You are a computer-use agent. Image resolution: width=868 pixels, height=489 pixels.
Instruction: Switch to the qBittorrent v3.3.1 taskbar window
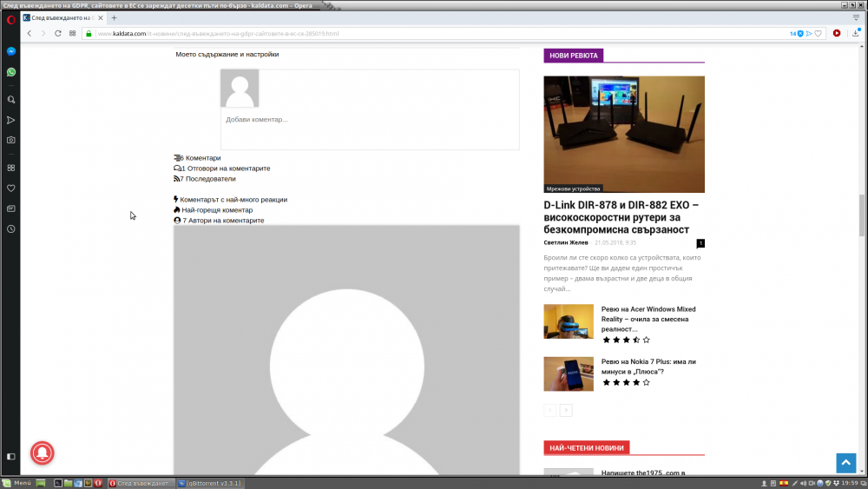[x=211, y=483]
